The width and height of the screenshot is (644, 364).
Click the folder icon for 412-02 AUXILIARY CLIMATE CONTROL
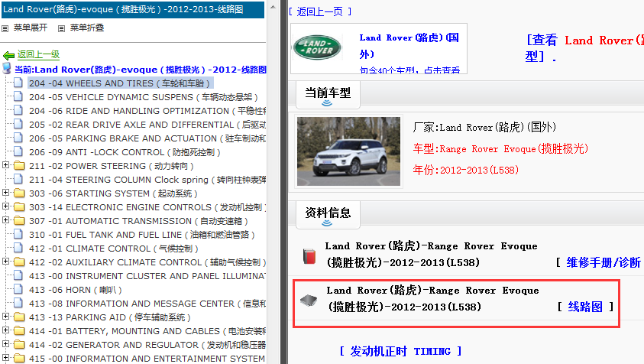(x=19, y=262)
